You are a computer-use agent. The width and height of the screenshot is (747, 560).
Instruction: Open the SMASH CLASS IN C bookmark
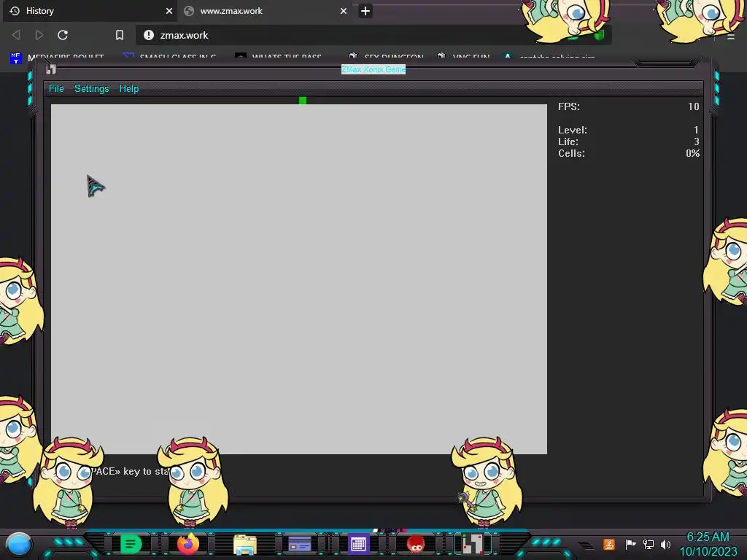pos(169,58)
